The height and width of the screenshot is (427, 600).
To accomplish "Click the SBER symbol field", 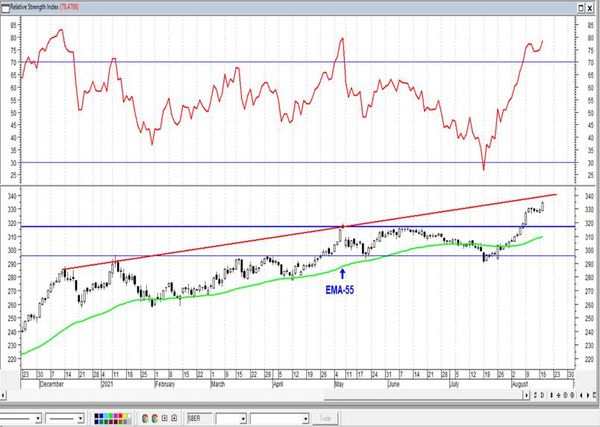I will coord(199,419).
